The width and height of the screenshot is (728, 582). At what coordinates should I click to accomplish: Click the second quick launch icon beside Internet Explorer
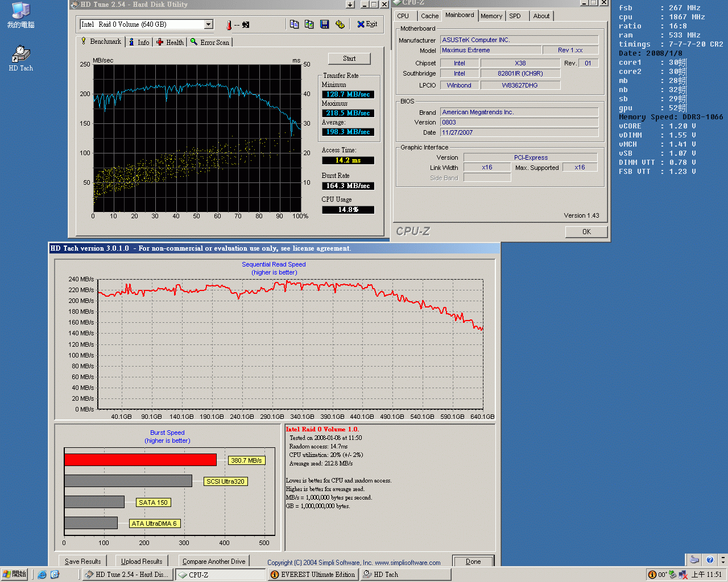(x=55, y=575)
